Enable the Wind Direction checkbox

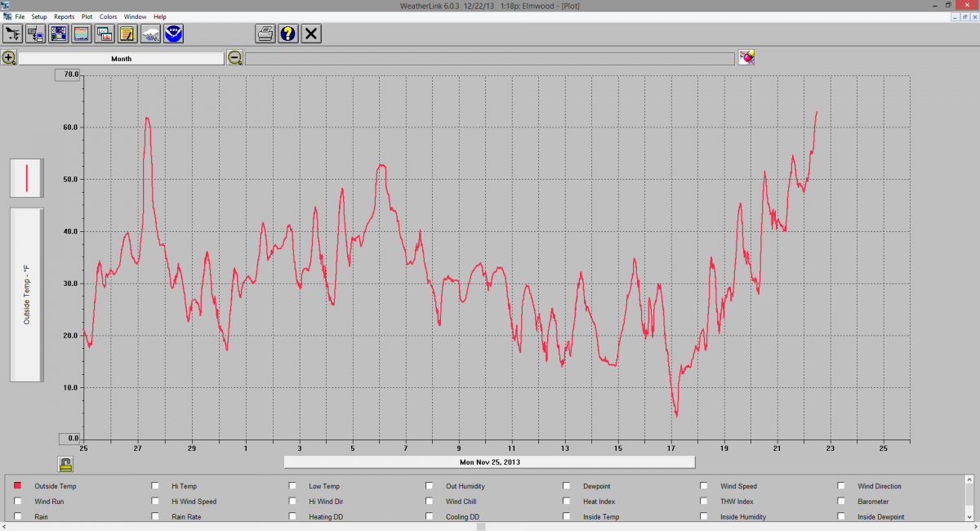click(x=841, y=486)
